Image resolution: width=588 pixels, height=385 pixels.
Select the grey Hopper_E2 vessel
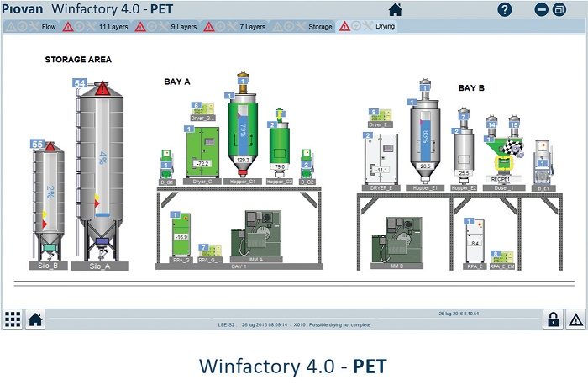(x=464, y=156)
